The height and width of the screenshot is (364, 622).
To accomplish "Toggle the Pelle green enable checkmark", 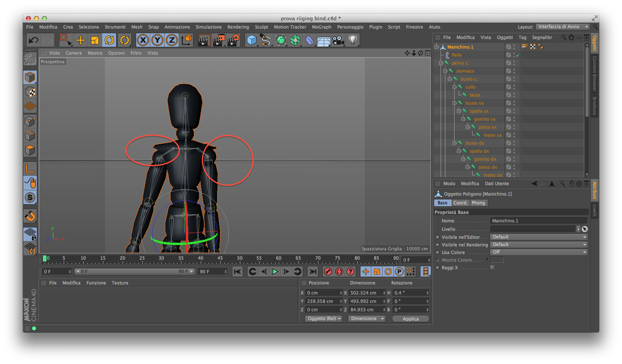I will point(518,55).
